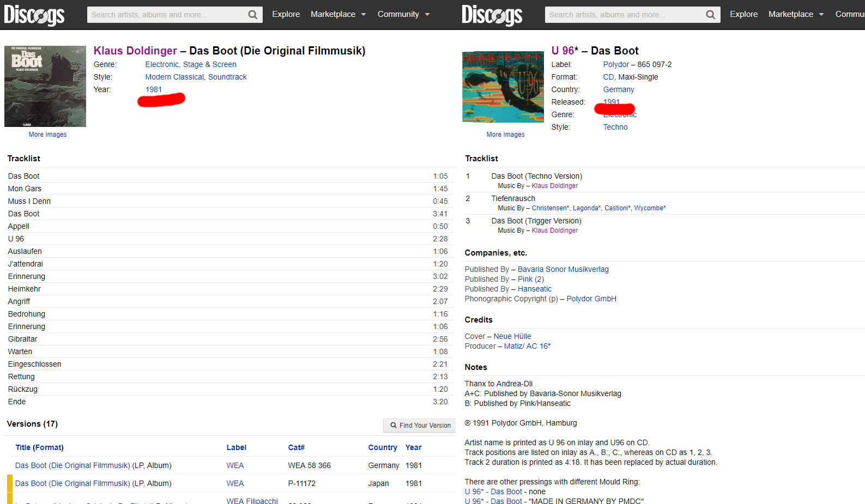865x504 pixels.
Task: Open the Castioni credit link
Action: 616,208
